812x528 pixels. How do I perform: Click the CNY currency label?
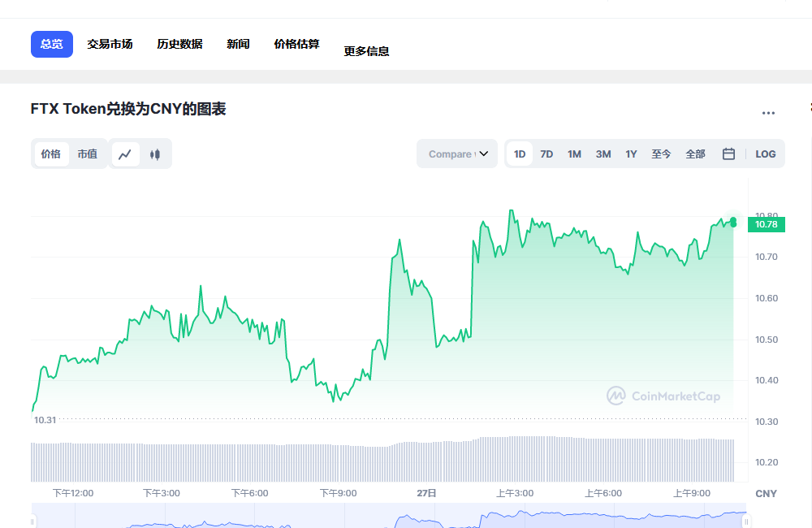766,494
